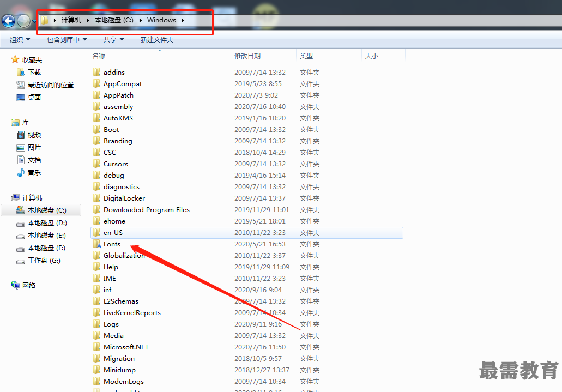Select the diagnostics folder icon

pos(96,187)
